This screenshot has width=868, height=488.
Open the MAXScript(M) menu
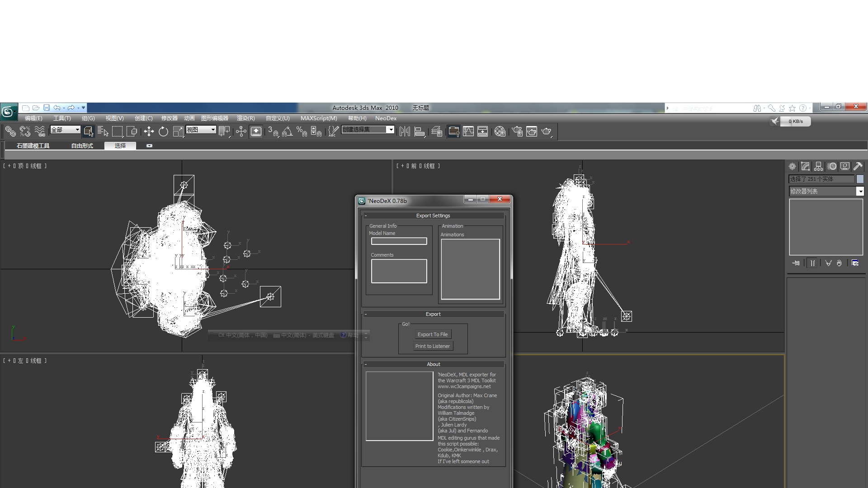319,118
